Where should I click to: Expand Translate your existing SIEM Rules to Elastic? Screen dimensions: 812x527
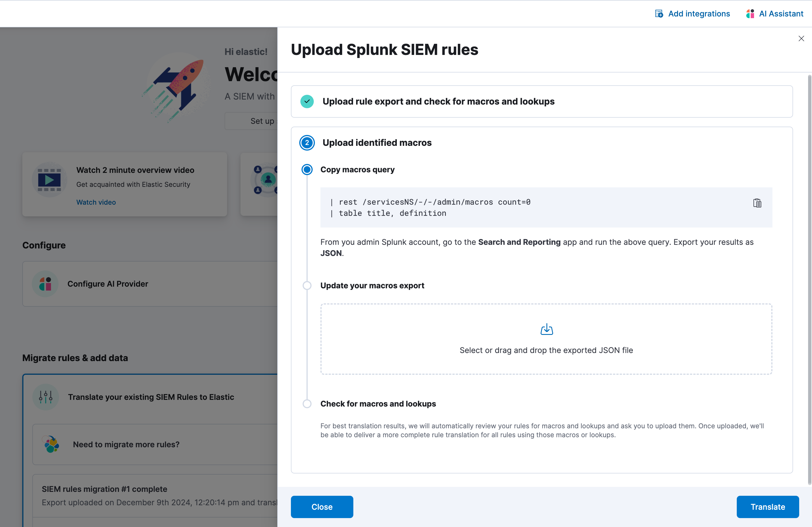pyautogui.click(x=151, y=397)
